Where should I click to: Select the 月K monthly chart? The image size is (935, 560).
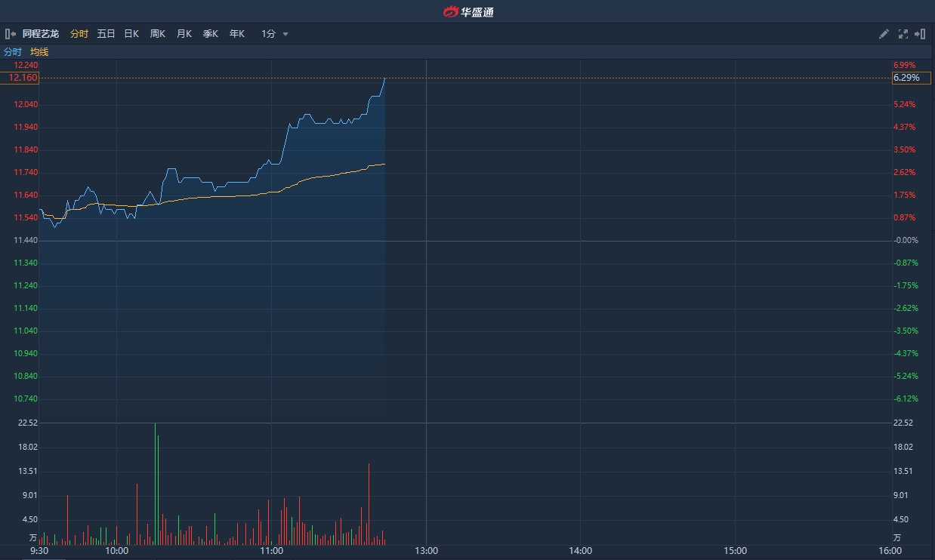(184, 34)
